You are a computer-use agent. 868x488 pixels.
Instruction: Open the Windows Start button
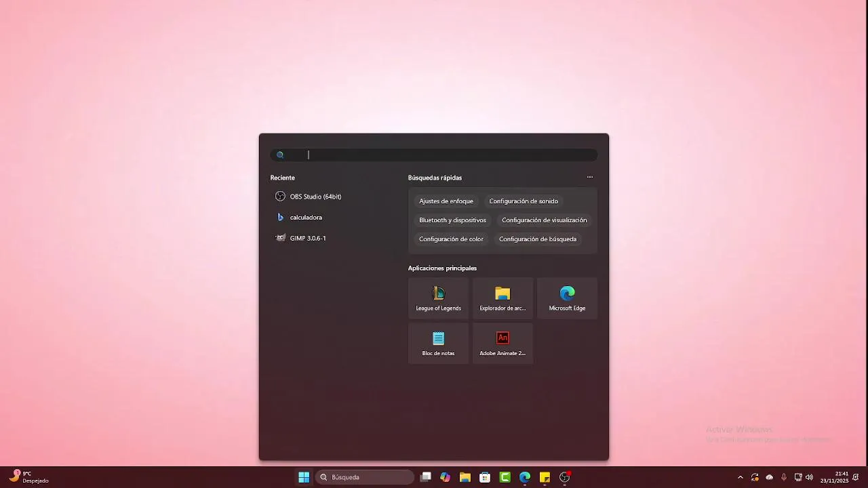pos(304,477)
